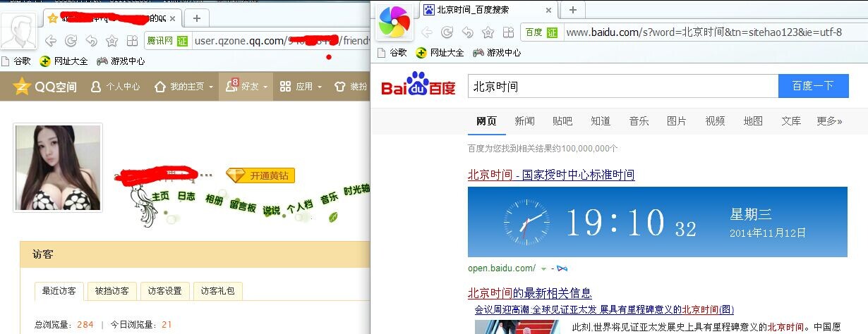
Task: Open the 谷歌 bookmark in the left browser
Action: [x=17, y=61]
